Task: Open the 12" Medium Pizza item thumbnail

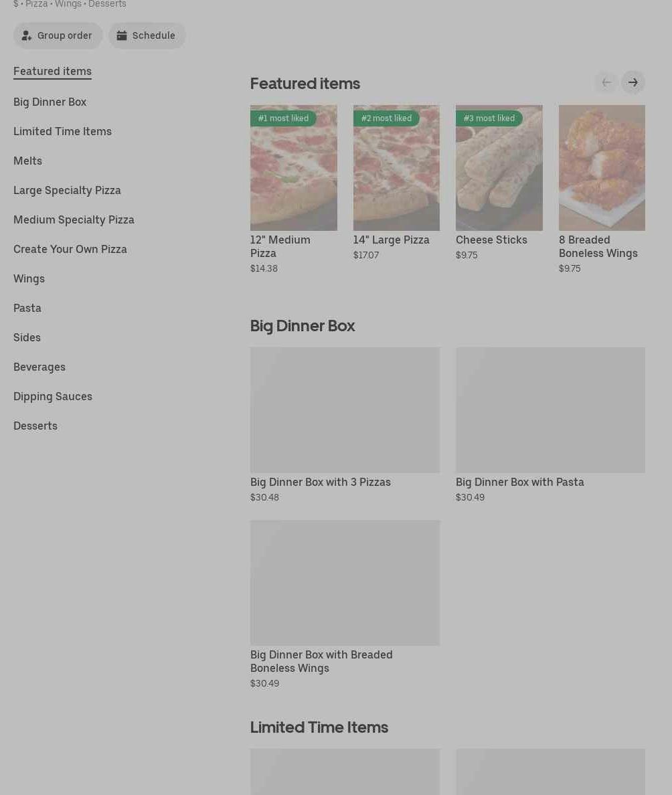Action: (x=294, y=168)
